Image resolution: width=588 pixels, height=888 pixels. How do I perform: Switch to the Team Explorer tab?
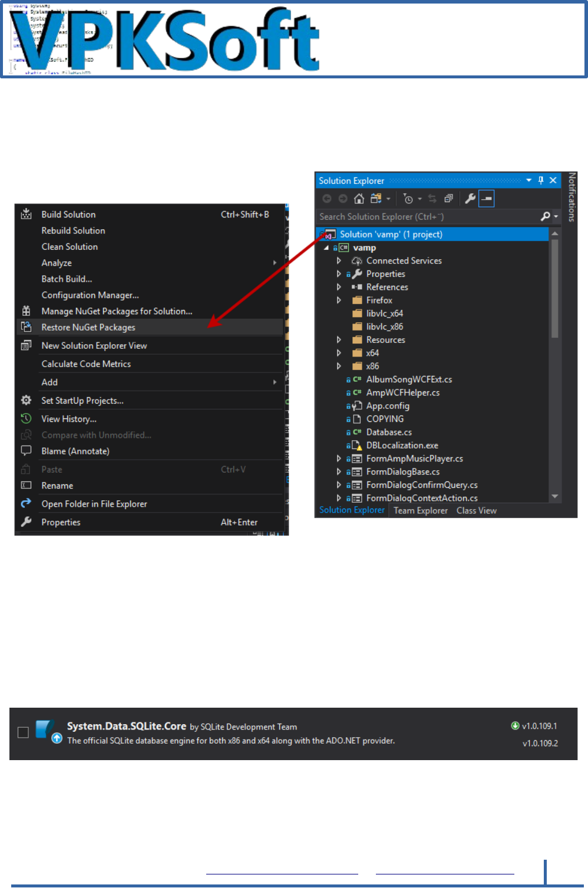coord(421,511)
